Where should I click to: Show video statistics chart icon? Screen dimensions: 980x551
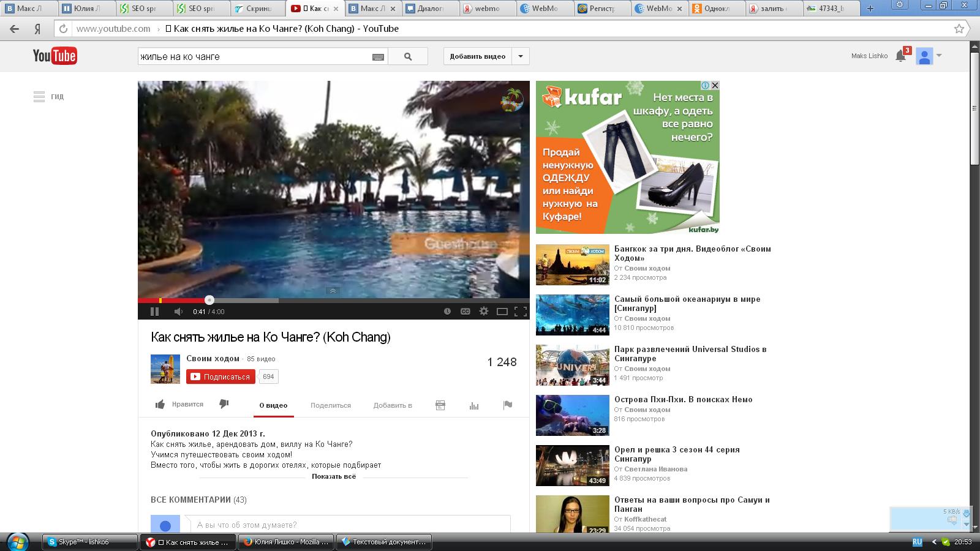(x=474, y=405)
